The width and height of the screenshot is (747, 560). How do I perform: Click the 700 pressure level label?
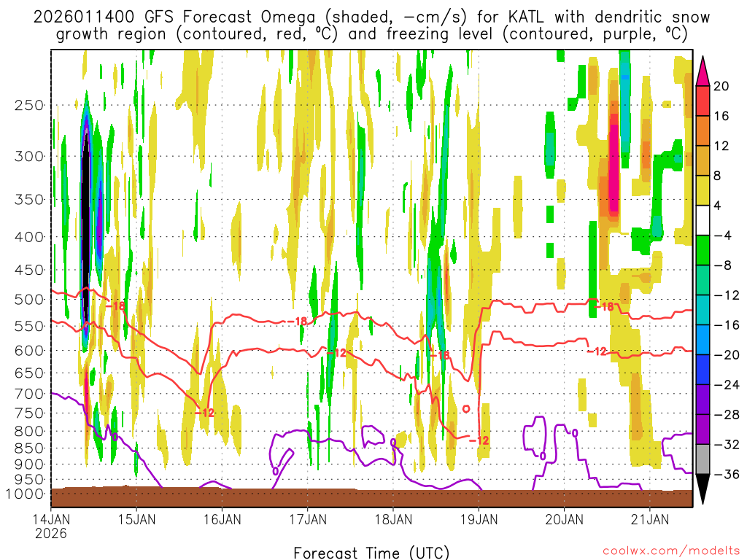coord(29,394)
